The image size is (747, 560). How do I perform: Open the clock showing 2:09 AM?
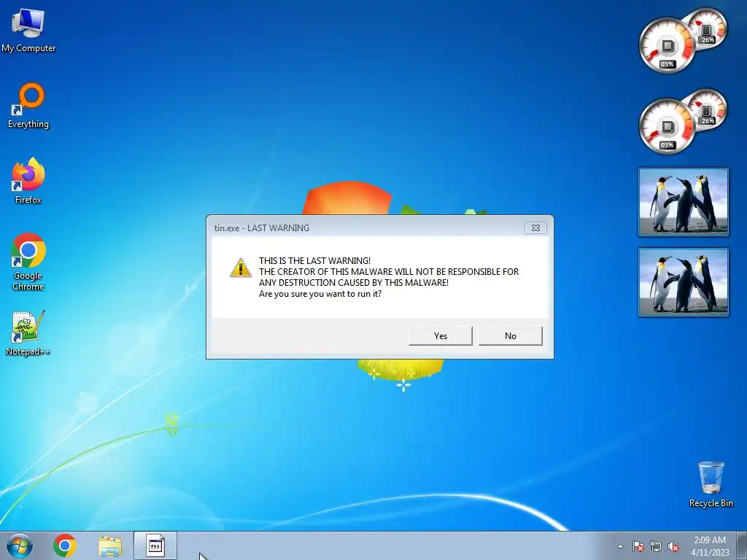tap(710, 546)
